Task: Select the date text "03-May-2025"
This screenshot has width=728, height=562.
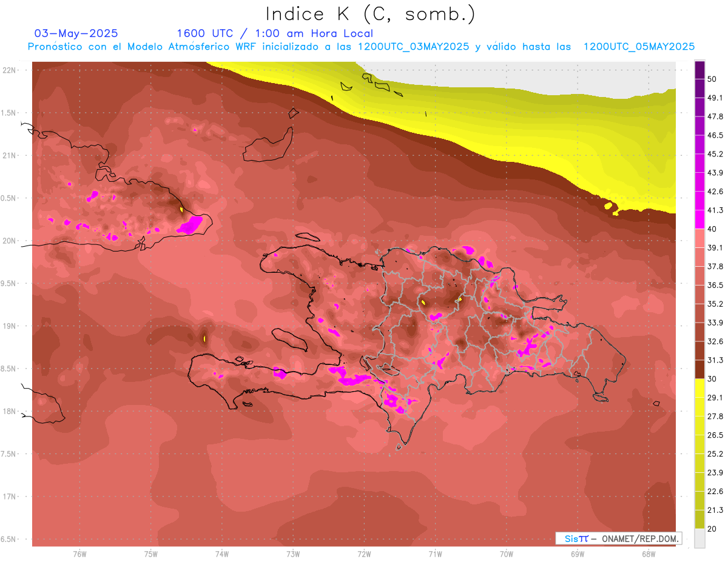Action: click(x=76, y=33)
